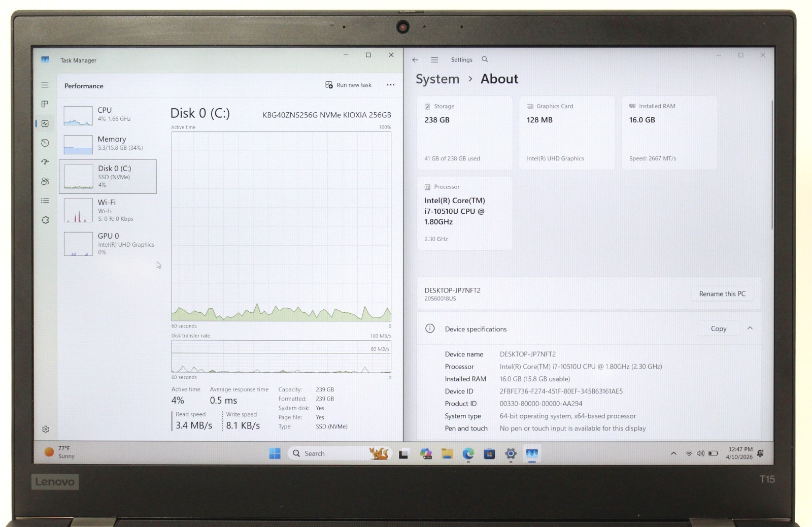Screen dimensions: 812x527
Task: Click Average response time 0.5 ms value
Action: point(223,401)
